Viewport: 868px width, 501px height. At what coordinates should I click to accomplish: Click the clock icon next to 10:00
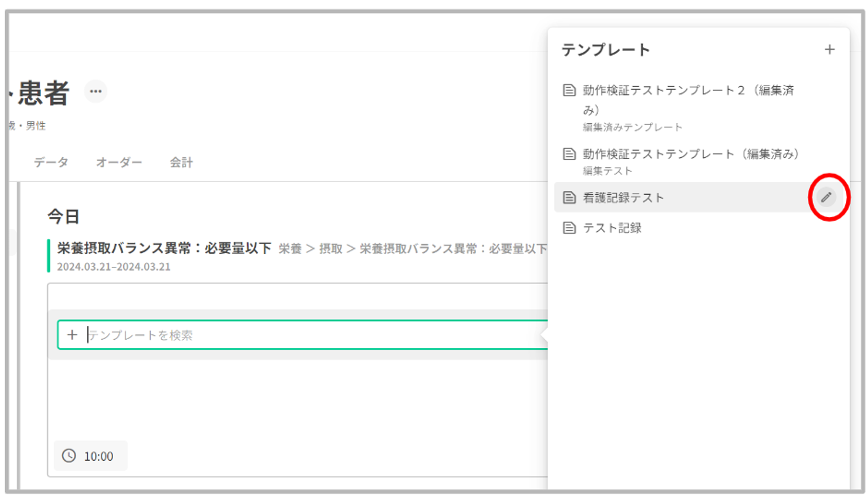[x=69, y=455]
